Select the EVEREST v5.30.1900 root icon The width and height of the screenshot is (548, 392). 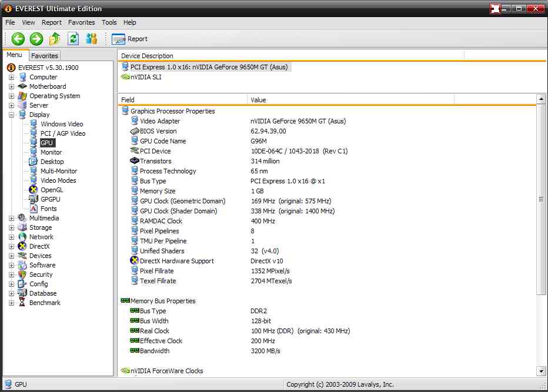(x=11, y=68)
